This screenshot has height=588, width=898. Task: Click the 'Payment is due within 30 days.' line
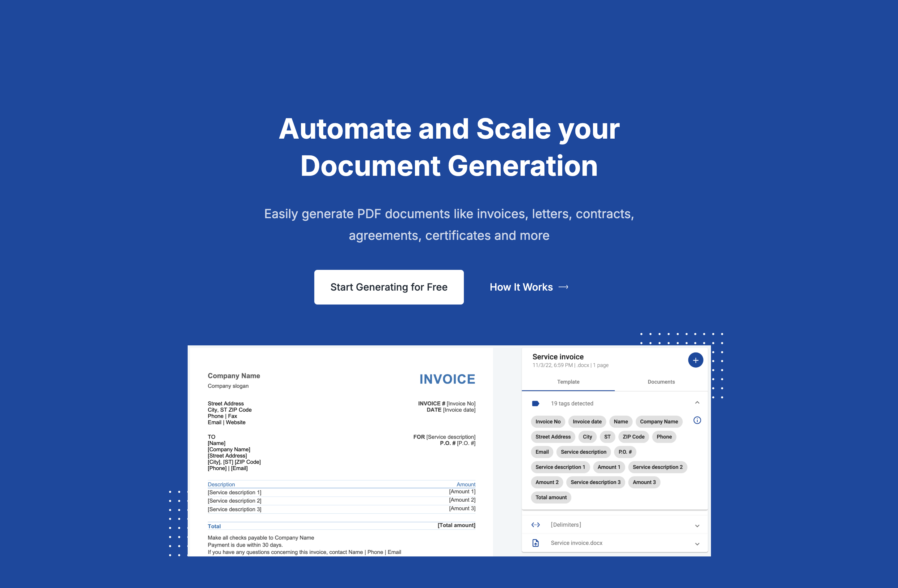click(x=245, y=545)
